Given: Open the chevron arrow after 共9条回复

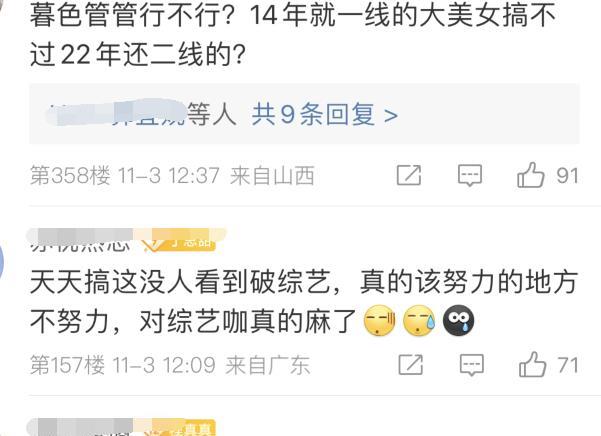Looking at the screenshot, I should tap(391, 115).
